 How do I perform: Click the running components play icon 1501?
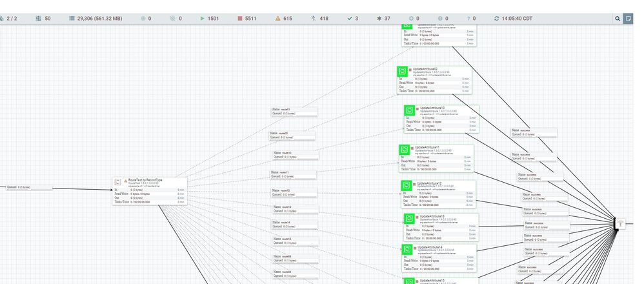[x=202, y=19]
